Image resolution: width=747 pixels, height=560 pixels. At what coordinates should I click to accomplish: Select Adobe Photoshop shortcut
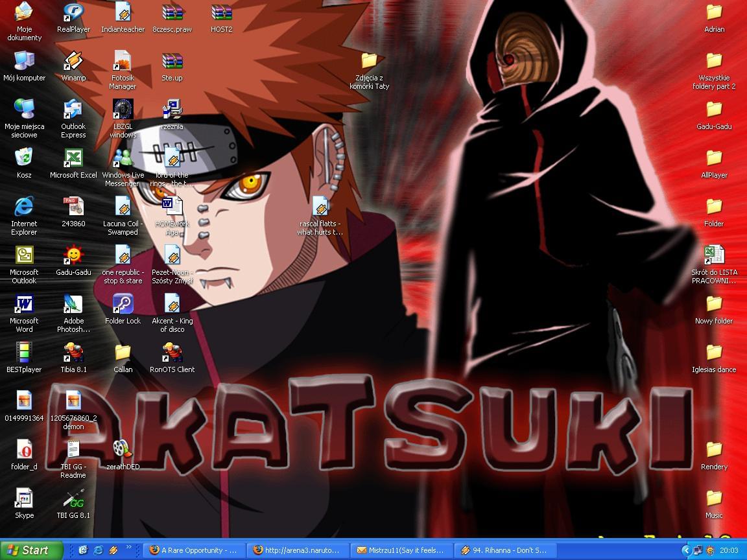tap(73, 303)
